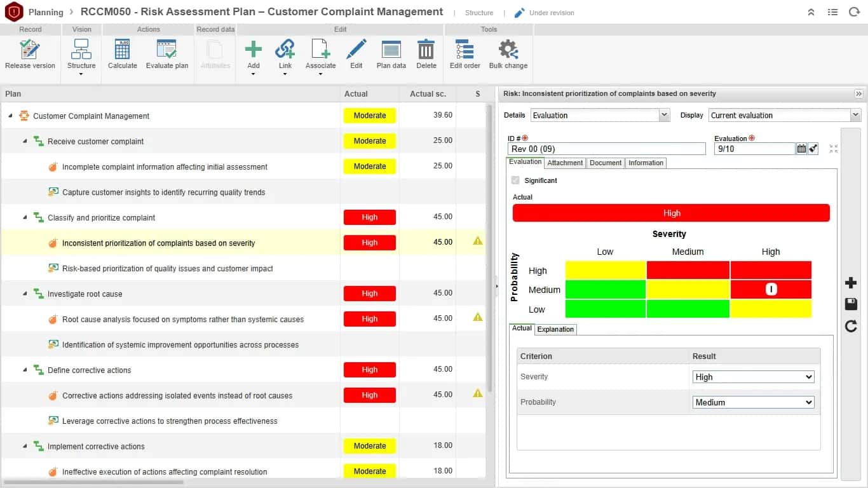Collapse the Investigate root cause node
Viewport: 868px width, 488px height.
[x=25, y=294]
